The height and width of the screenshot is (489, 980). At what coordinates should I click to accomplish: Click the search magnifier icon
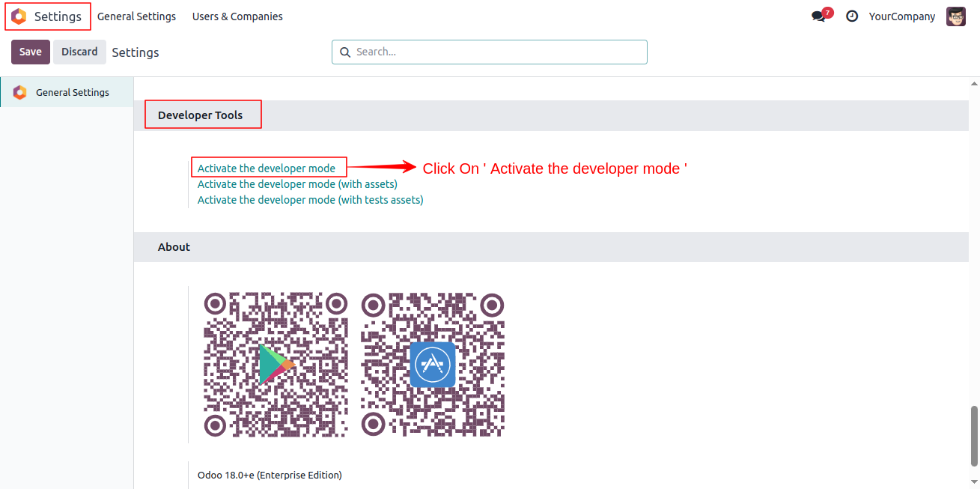tap(345, 52)
